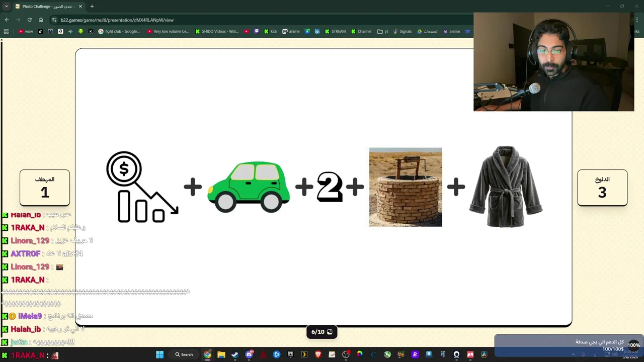Open the 'kick' bookmark
The width and height of the screenshot is (644, 362).
click(271, 31)
